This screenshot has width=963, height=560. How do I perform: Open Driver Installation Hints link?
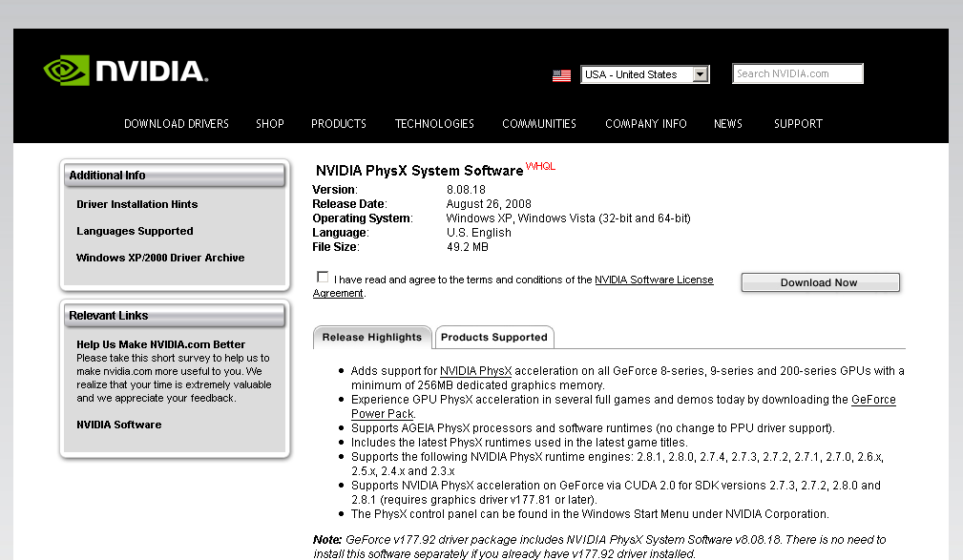tap(137, 204)
